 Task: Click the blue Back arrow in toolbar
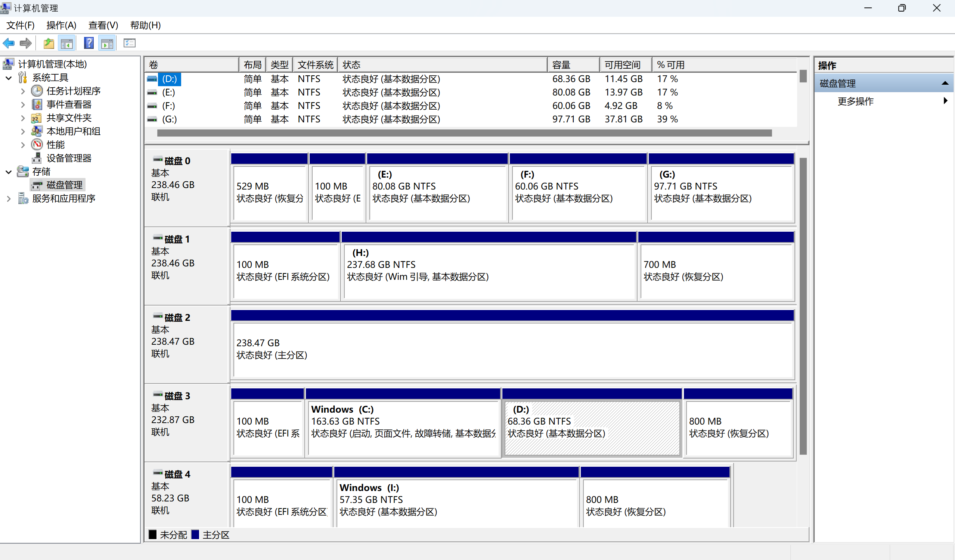9,43
